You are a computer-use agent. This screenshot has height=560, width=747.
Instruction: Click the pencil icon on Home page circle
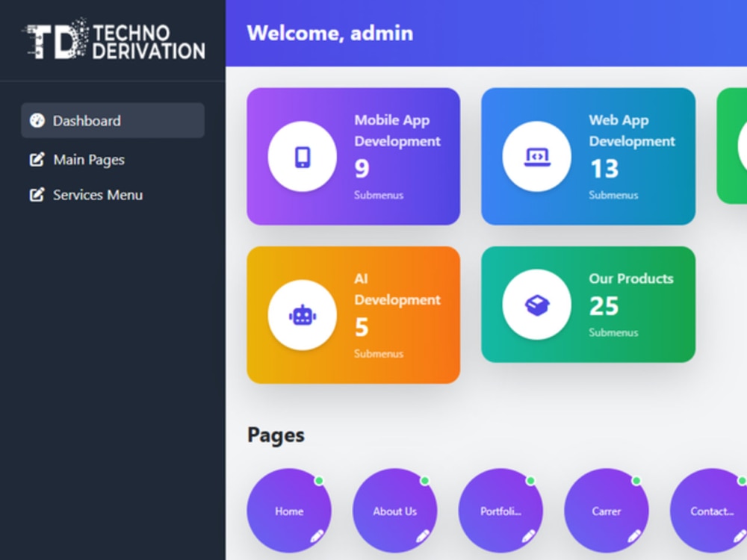point(317,535)
